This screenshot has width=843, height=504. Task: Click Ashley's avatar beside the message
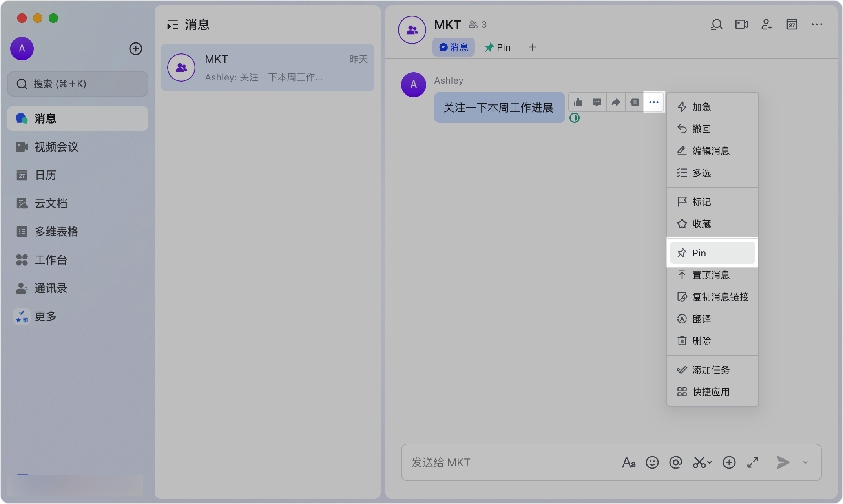point(414,85)
